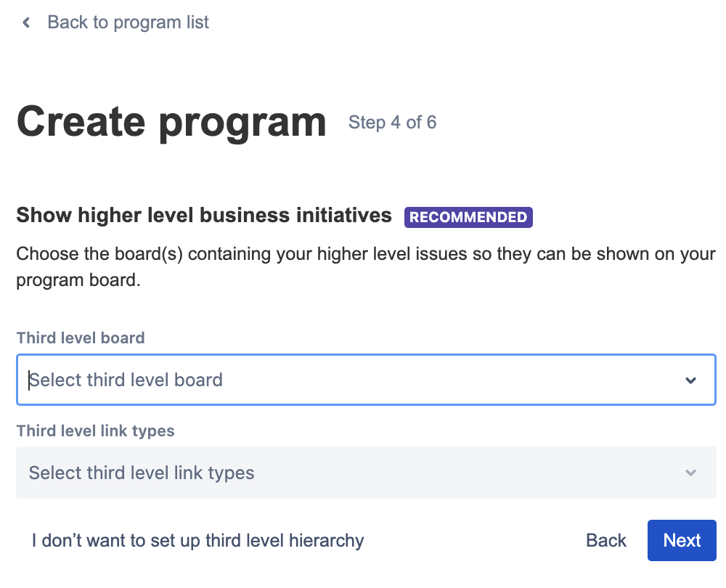Click the Step 4 of 6 indicator
726x588 pixels.
click(x=392, y=123)
